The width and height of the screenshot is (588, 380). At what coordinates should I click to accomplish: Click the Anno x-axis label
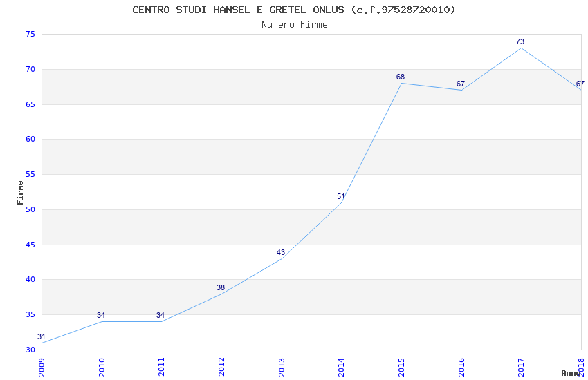click(x=571, y=373)
